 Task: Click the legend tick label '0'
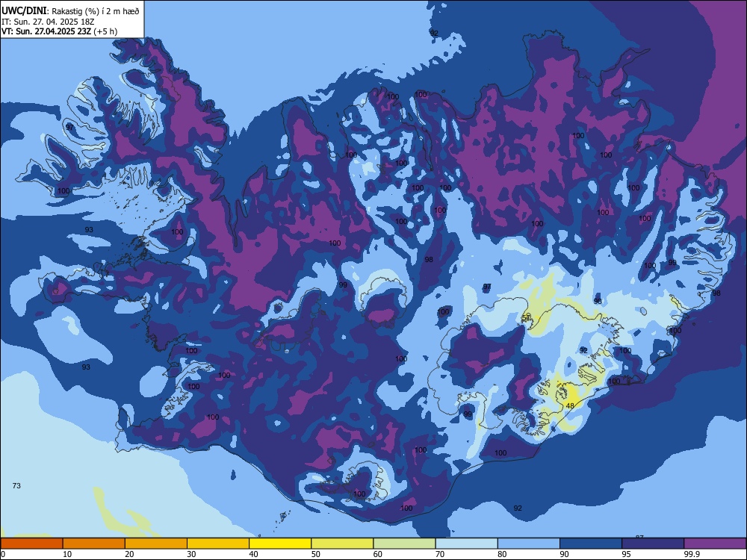tap(3, 554)
